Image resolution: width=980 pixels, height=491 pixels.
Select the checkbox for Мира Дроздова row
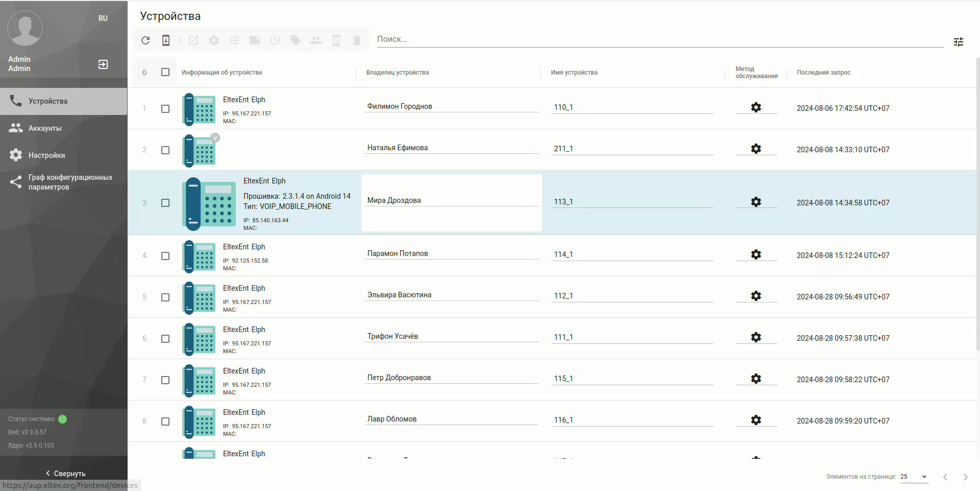click(x=165, y=203)
